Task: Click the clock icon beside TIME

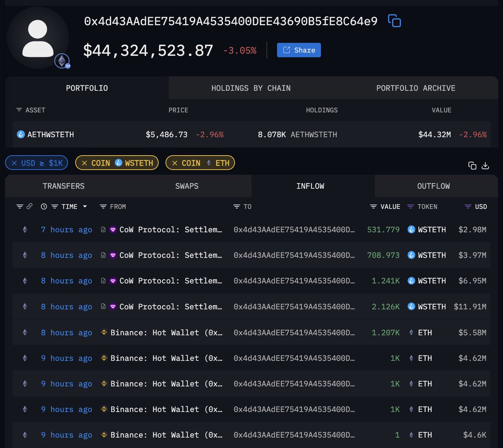Action: click(x=44, y=207)
